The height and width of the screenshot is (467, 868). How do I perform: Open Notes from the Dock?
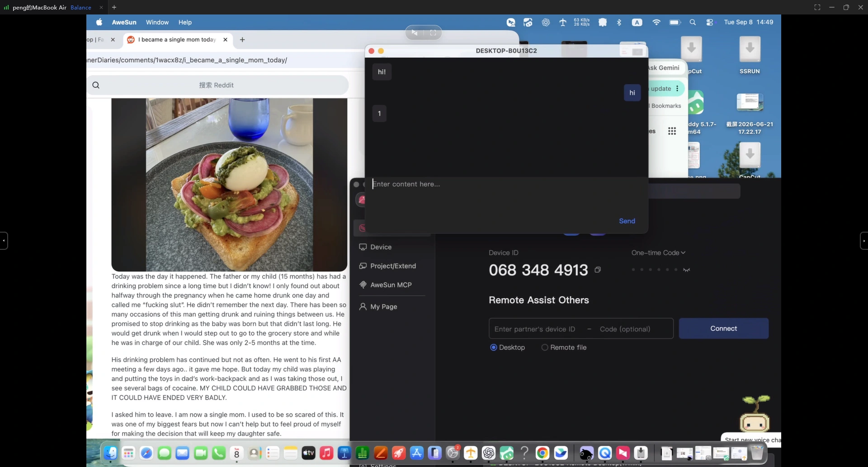click(x=291, y=453)
